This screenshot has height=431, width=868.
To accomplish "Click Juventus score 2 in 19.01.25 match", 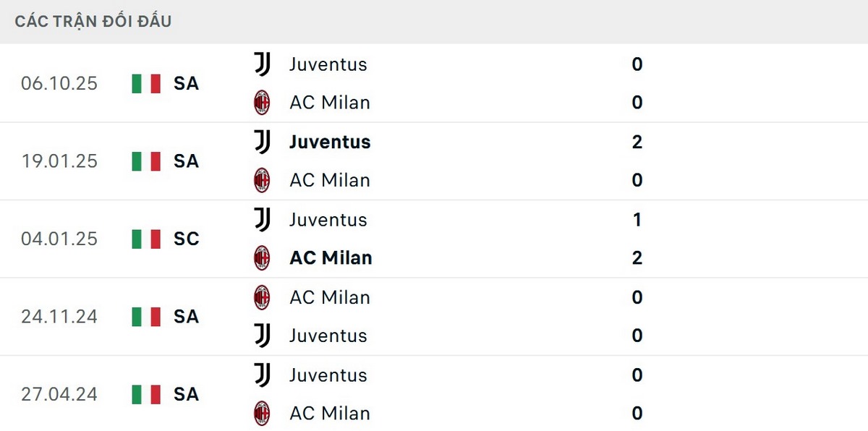I will (637, 142).
